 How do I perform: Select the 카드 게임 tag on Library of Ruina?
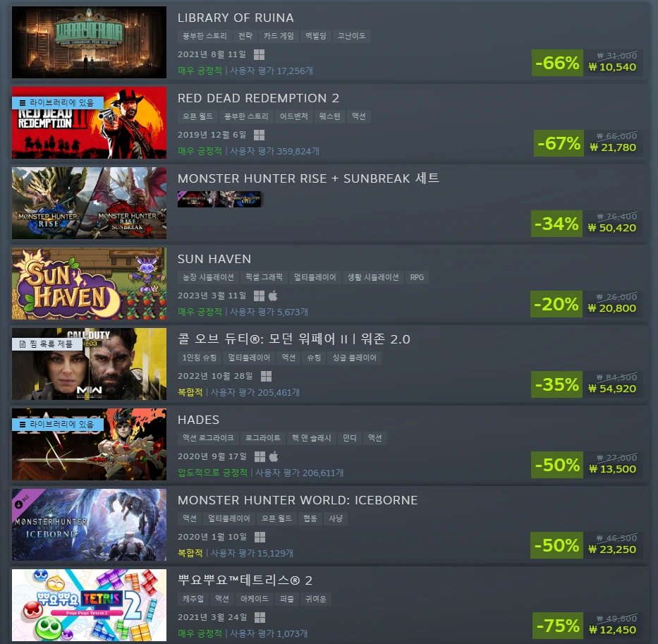point(279,36)
